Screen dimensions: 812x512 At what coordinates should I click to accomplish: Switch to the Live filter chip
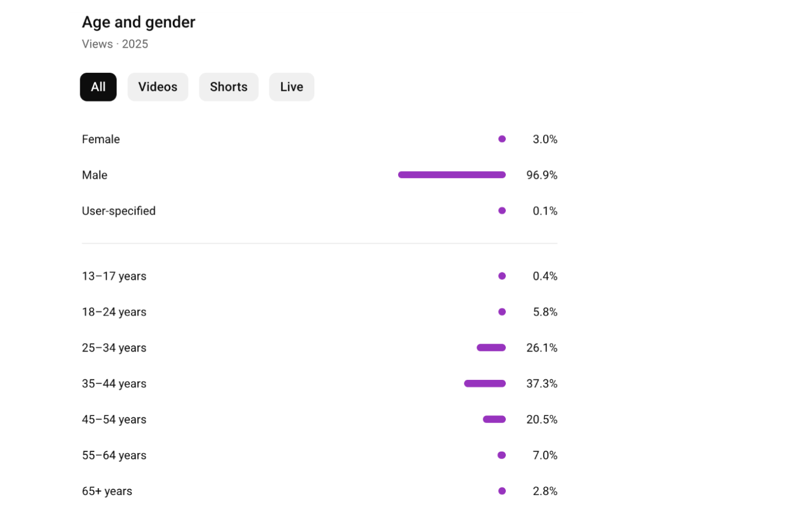point(291,87)
